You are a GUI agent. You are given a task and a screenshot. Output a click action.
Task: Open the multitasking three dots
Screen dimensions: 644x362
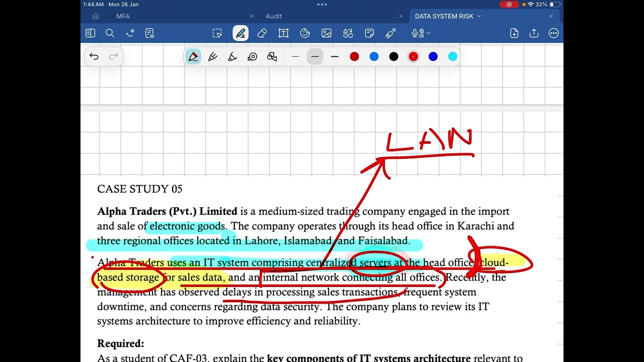point(322,4)
